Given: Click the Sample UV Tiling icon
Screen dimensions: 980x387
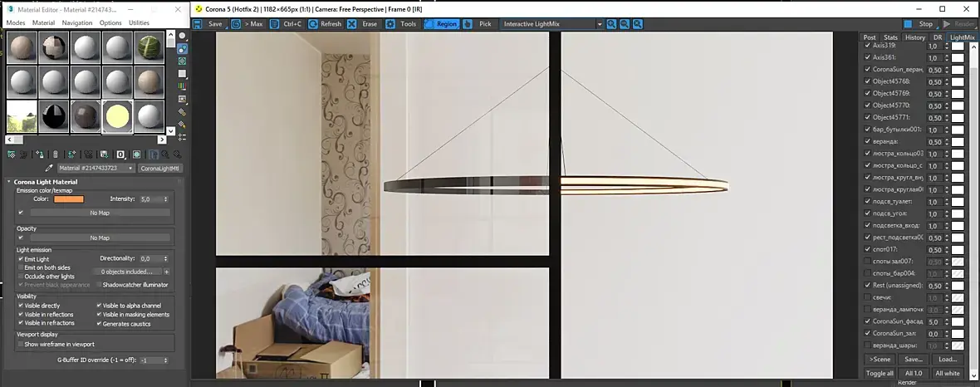Looking at the screenshot, I should [x=182, y=74].
